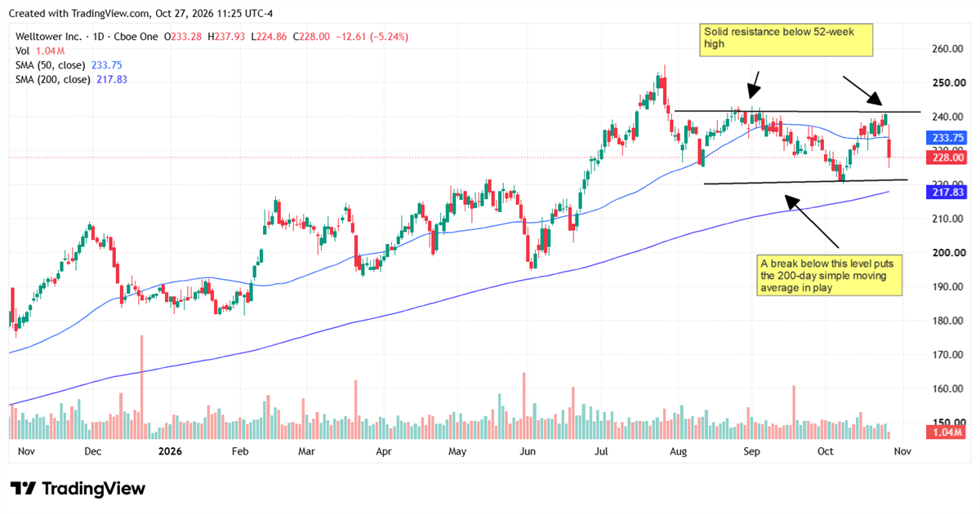Click the Feb label on time axis
Image resolution: width=980 pixels, height=514 pixels.
click(240, 450)
